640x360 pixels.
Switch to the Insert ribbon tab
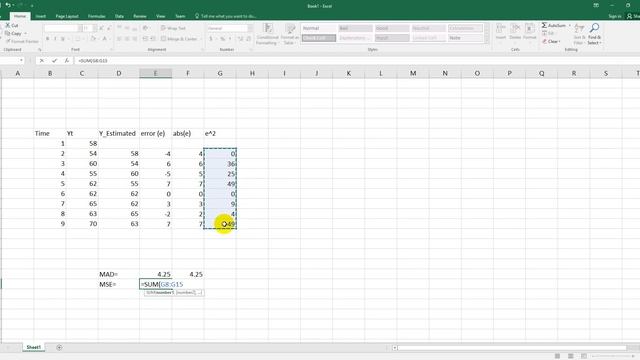(40, 16)
